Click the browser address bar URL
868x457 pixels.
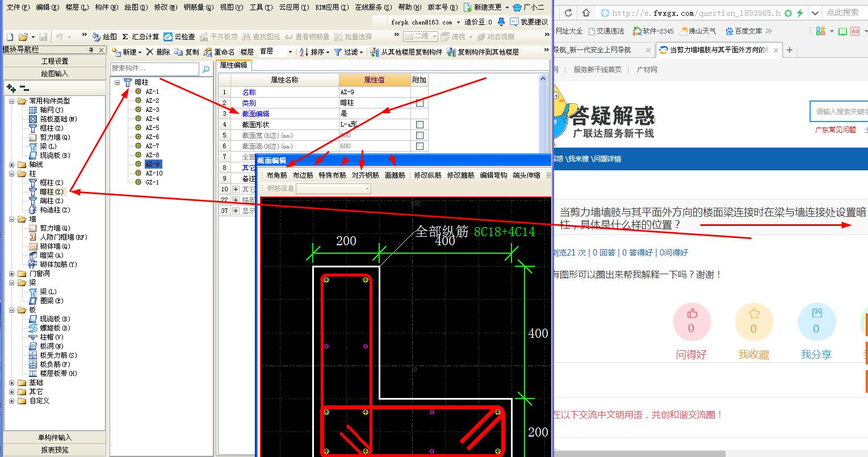[x=696, y=12]
